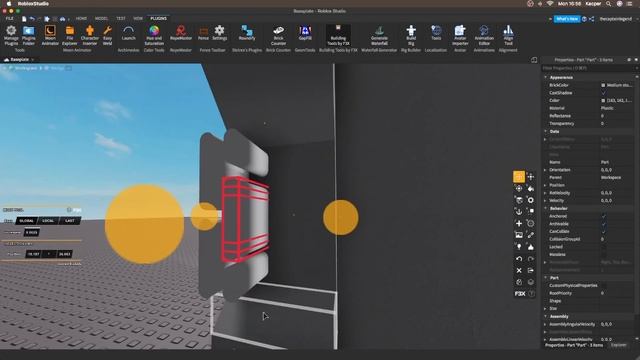Open the Localization Tools plugin
Image resolution: width=640 pixels, height=360 pixels.
[x=436, y=33]
